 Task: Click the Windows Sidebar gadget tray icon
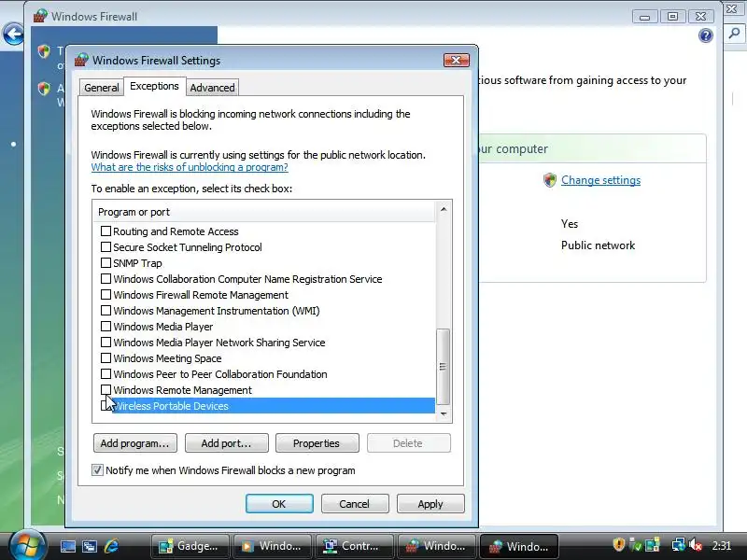click(653, 544)
